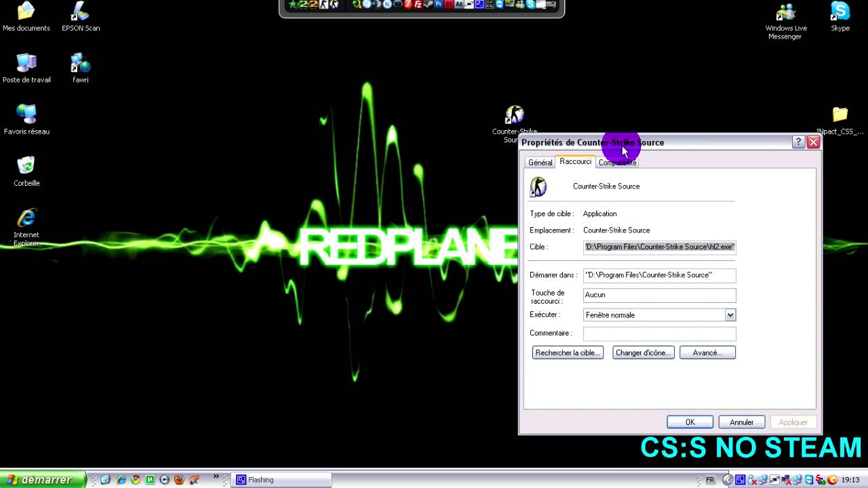Expand quick launch overflow chevron
Image resolution: width=868 pixels, height=488 pixels.
216,476
